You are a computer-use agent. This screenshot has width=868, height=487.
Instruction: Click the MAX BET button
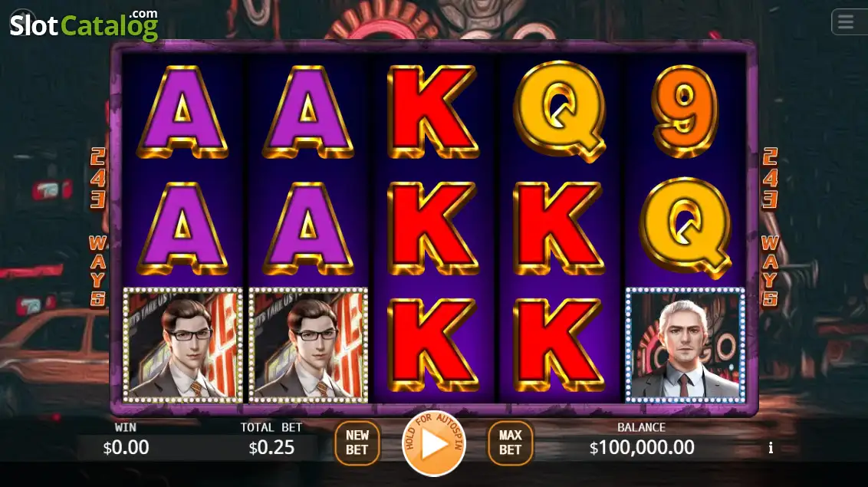[x=510, y=443]
